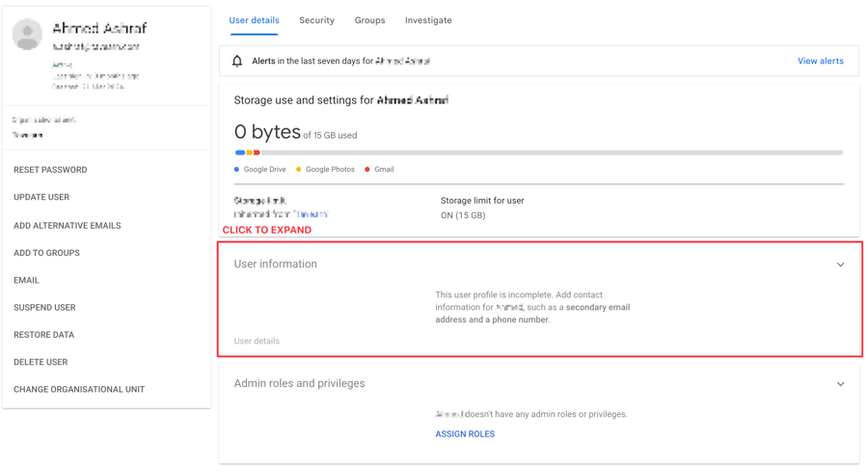Click RESET PASSWORD in the sidebar
The height and width of the screenshot is (472, 868).
point(50,170)
